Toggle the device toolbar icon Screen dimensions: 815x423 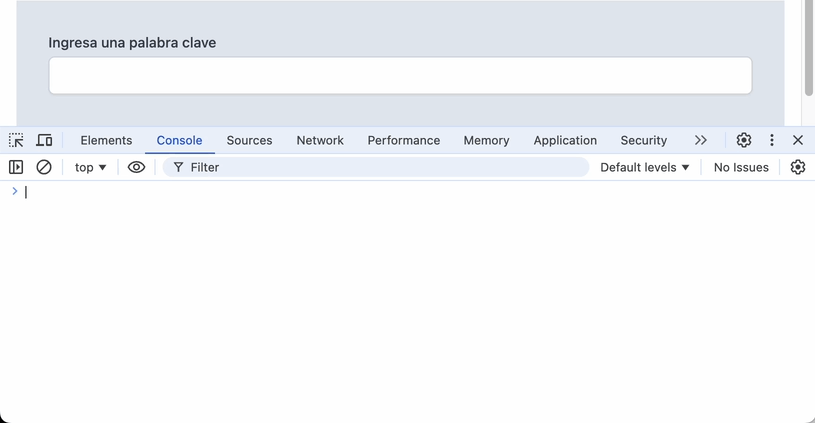44,140
